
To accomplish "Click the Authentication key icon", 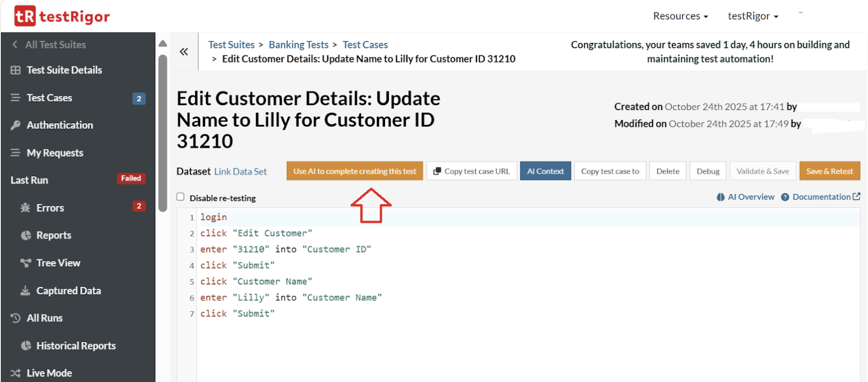I will click(x=15, y=125).
